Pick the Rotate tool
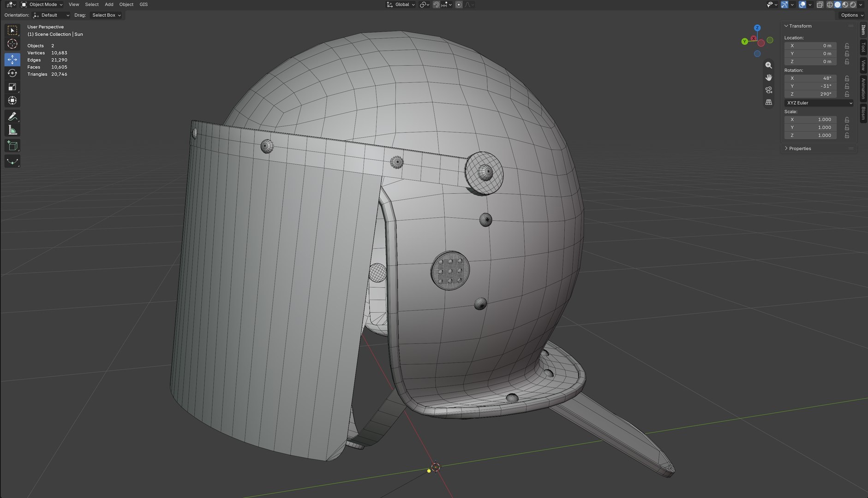This screenshot has width=868, height=498. pyautogui.click(x=12, y=73)
